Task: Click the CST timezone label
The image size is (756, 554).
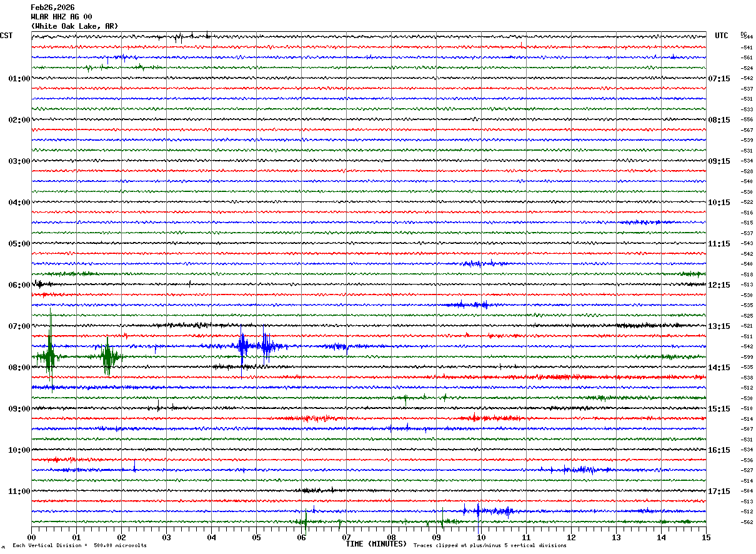Action: point(6,36)
